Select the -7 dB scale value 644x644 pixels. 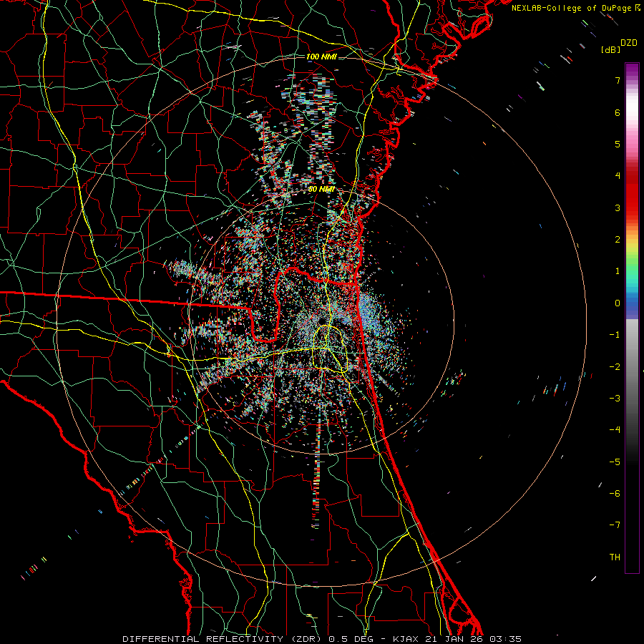tap(615, 525)
